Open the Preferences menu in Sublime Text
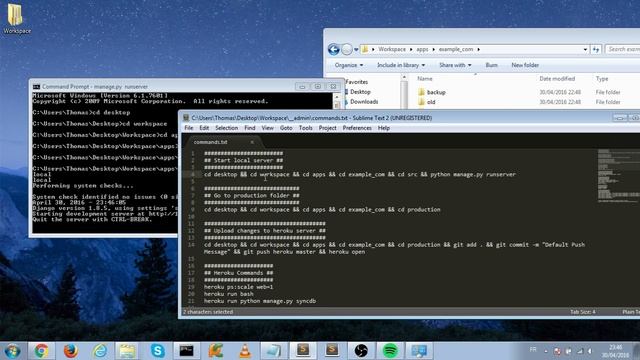This screenshot has height=360, width=640. click(x=357, y=128)
